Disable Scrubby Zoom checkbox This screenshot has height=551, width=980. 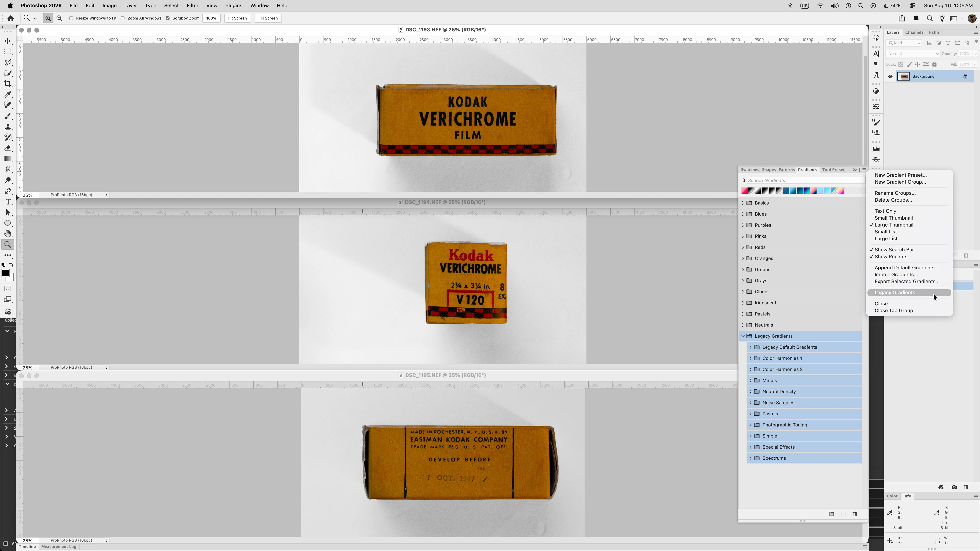(x=168, y=18)
